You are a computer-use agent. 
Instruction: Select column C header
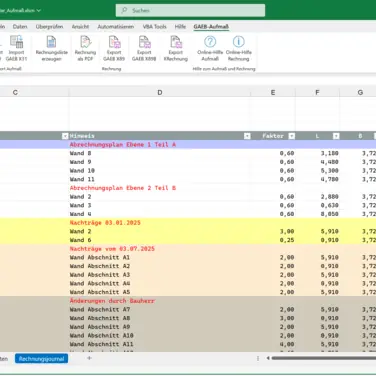15,92
